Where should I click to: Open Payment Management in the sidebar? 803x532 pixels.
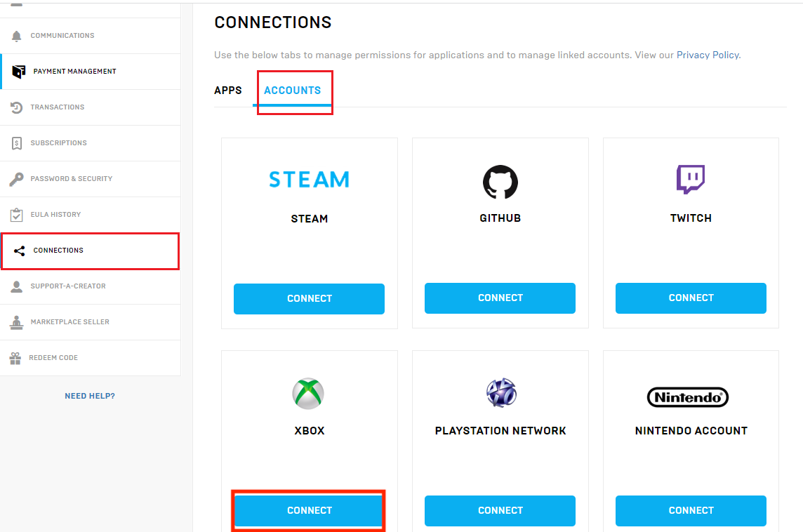[90, 72]
